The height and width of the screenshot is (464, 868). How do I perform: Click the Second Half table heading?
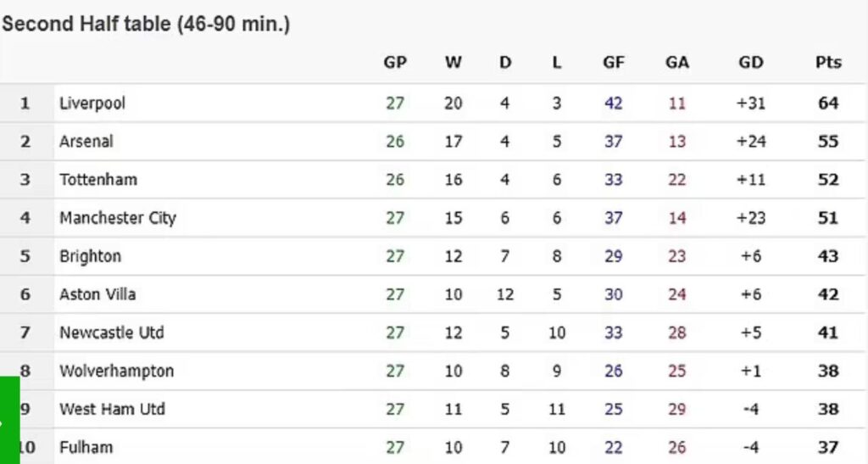click(x=146, y=25)
